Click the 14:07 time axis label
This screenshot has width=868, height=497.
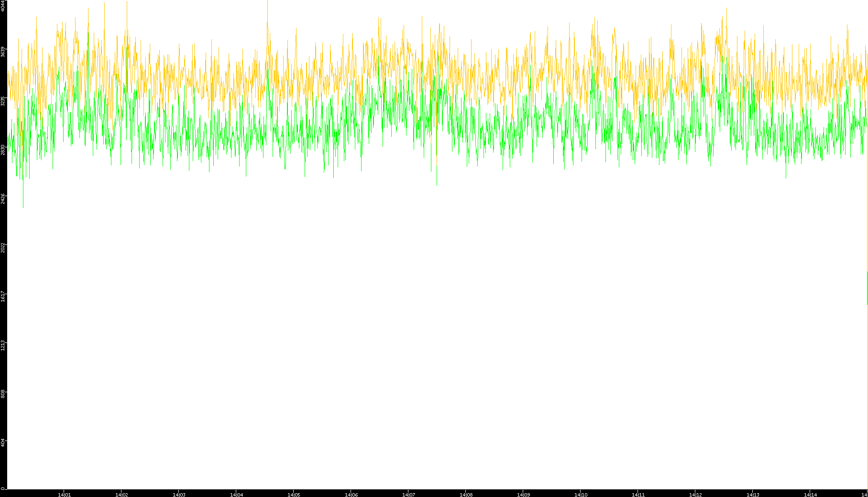pyautogui.click(x=408, y=495)
